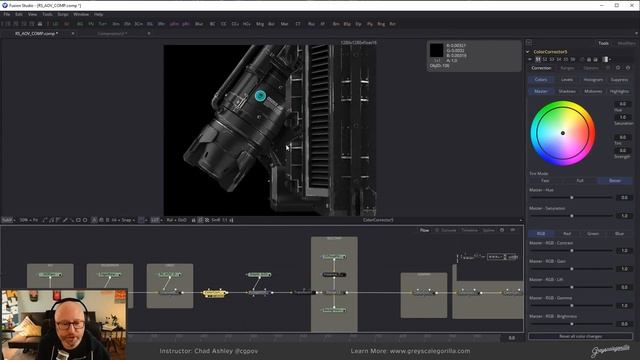Open the Ranges tab
Screen dimensions: 640x360
click(567, 68)
